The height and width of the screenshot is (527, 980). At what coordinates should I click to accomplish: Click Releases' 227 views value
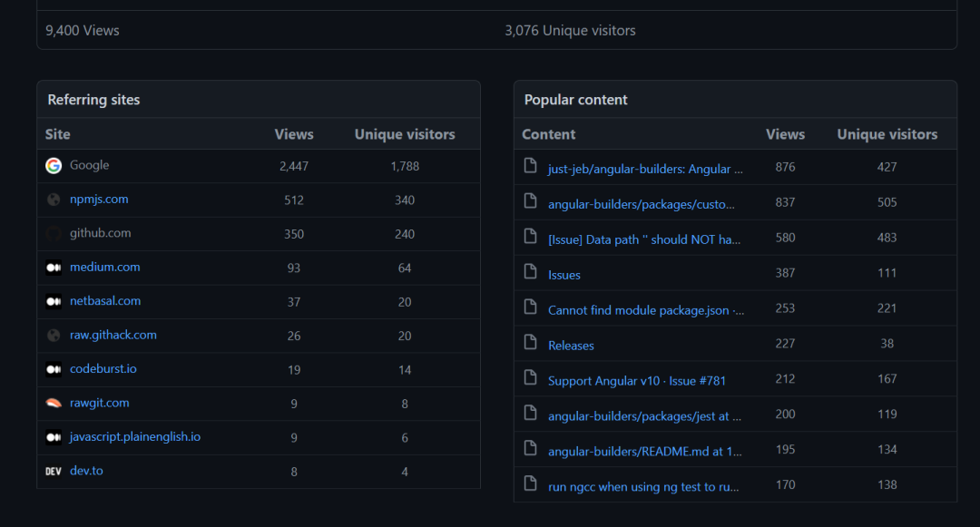786,344
